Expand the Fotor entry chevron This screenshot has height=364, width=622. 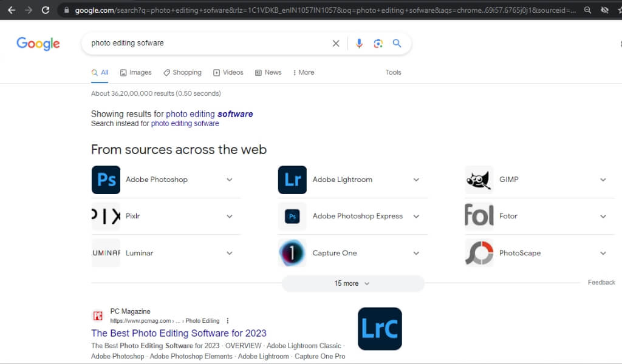tap(603, 216)
